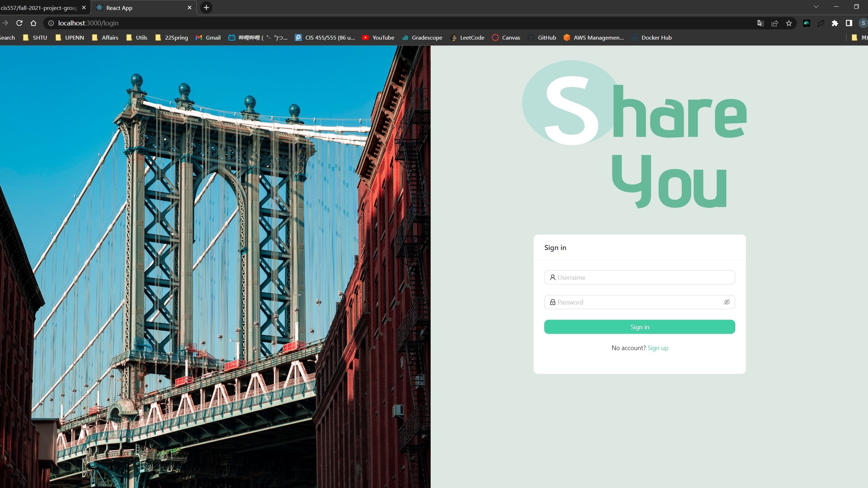This screenshot has width=868, height=488.
Task: Open the UPENN bookmarks folder
Action: click(70, 37)
